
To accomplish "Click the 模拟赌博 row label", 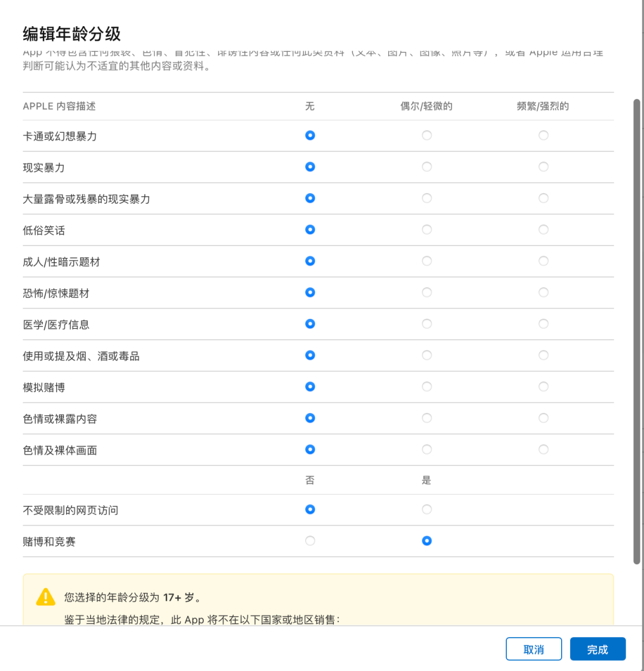I will (x=44, y=388).
